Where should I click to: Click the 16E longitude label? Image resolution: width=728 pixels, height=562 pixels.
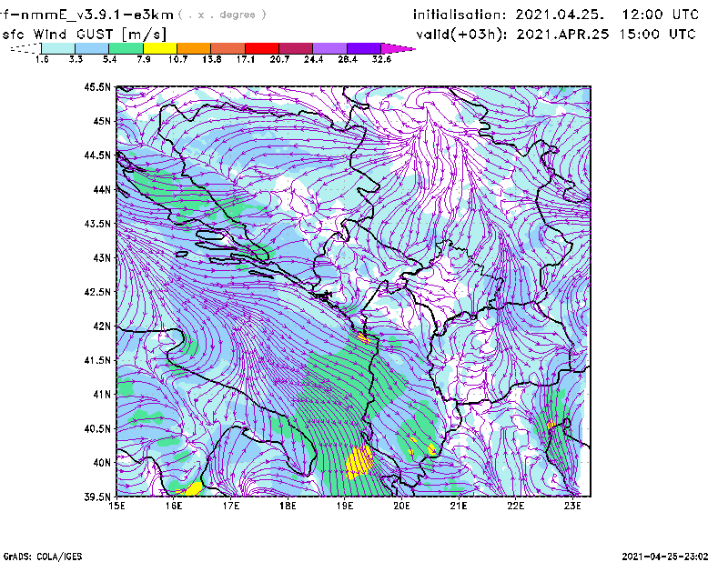(x=174, y=506)
